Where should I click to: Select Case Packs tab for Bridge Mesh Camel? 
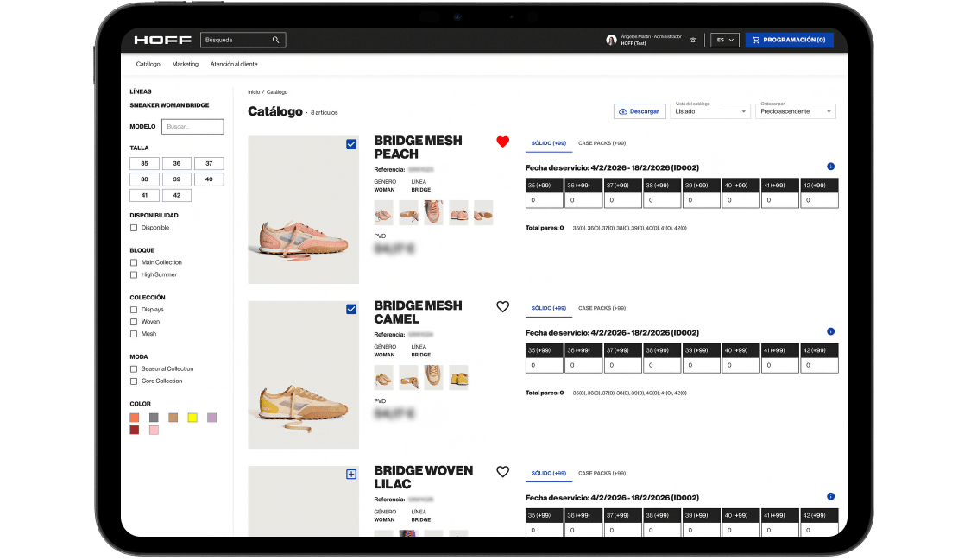coord(602,308)
